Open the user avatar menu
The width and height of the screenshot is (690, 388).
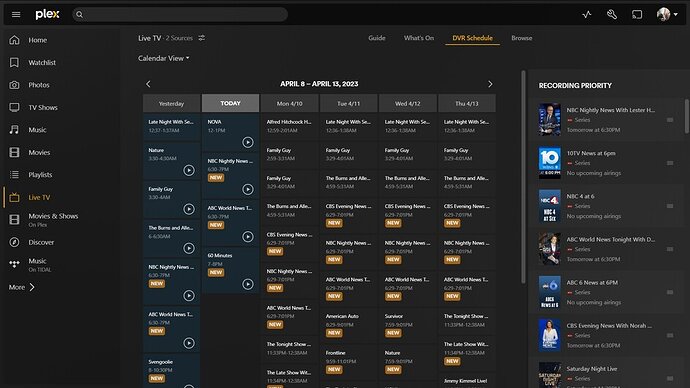click(x=667, y=15)
